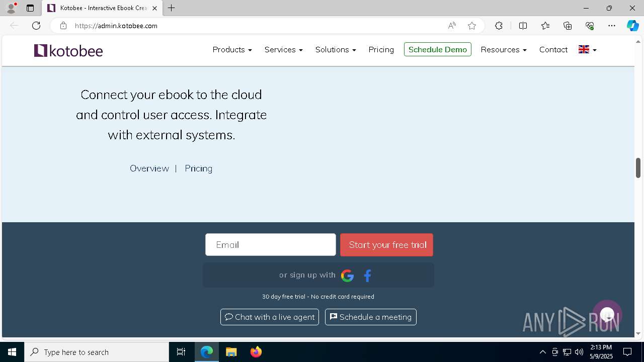Click Chat with a live agent
The width and height of the screenshot is (644, 362).
[x=270, y=317]
